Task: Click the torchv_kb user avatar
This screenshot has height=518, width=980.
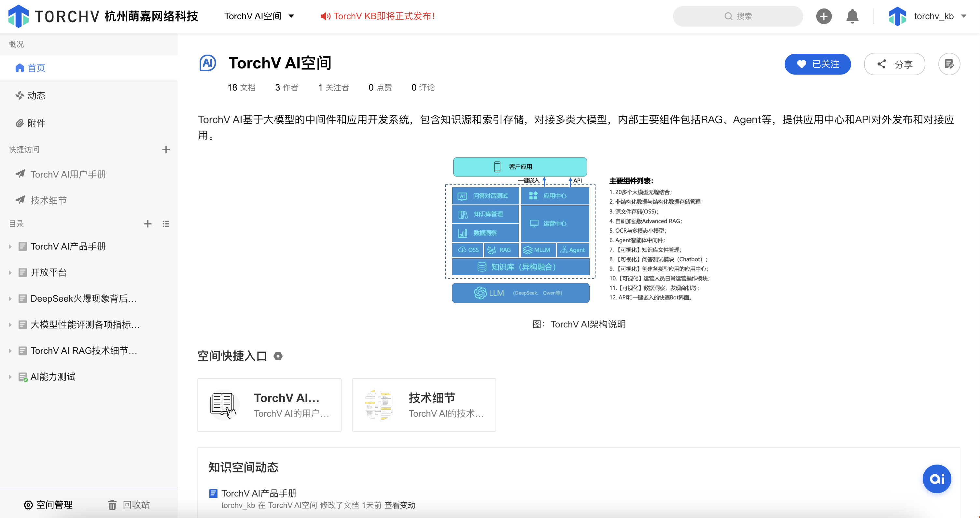Action: click(897, 16)
